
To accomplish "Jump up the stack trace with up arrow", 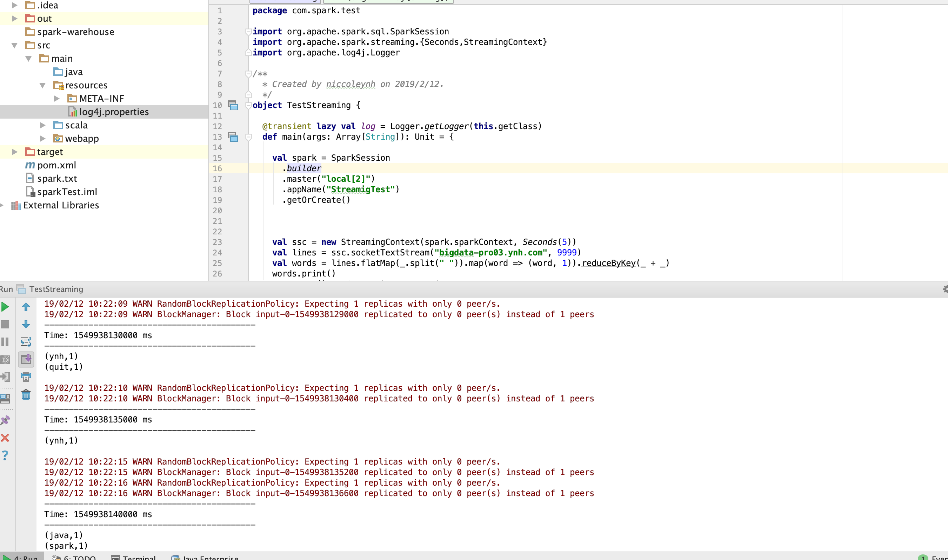I will point(26,307).
